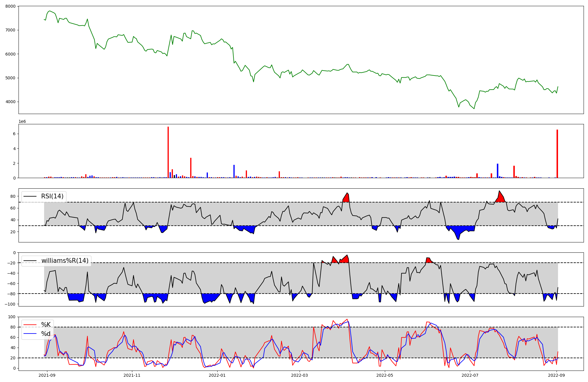
Task: Click the red %K legend line sample
Action: [30, 325]
